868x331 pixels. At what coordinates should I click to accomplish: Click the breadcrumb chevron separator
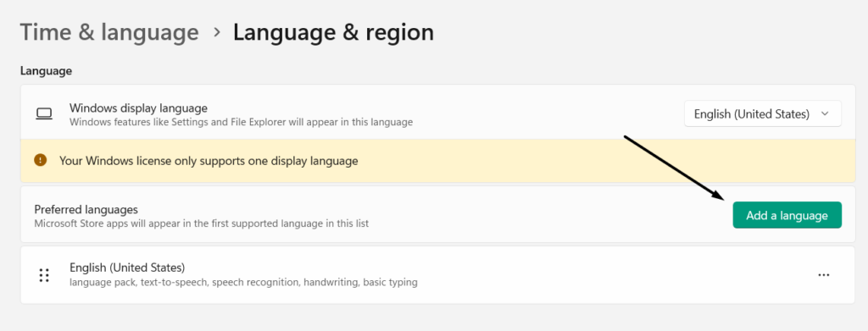coord(217,33)
